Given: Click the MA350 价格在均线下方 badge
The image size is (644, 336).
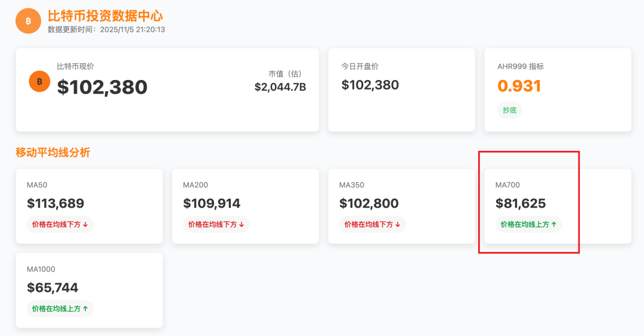Looking at the screenshot, I should click(x=372, y=224).
